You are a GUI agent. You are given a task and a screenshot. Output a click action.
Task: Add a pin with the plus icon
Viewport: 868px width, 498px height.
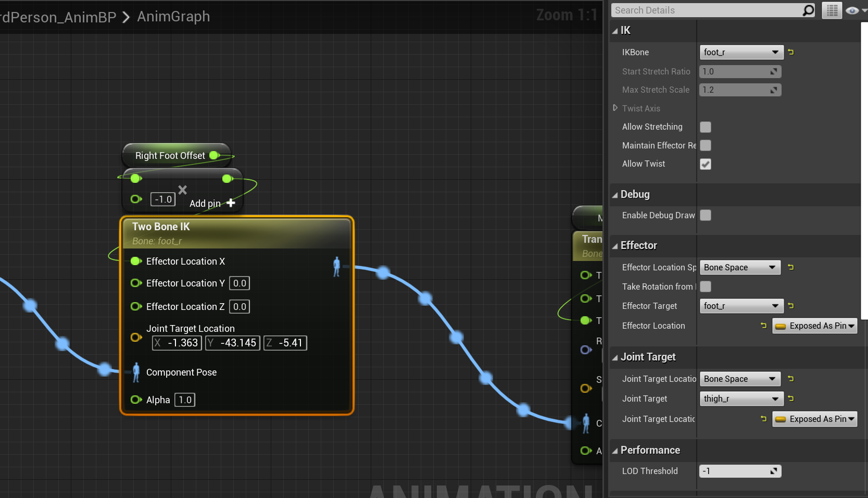pyautogui.click(x=231, y=203)
